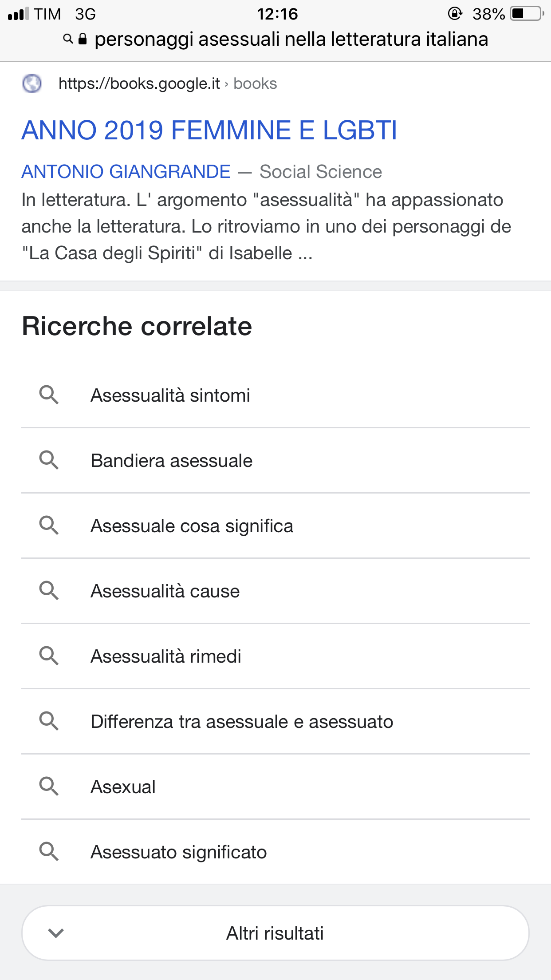This screenshot has height=980, width=551.
Task: Tap the search icon beside Asessualità sintomi
Action: [49, 395]
